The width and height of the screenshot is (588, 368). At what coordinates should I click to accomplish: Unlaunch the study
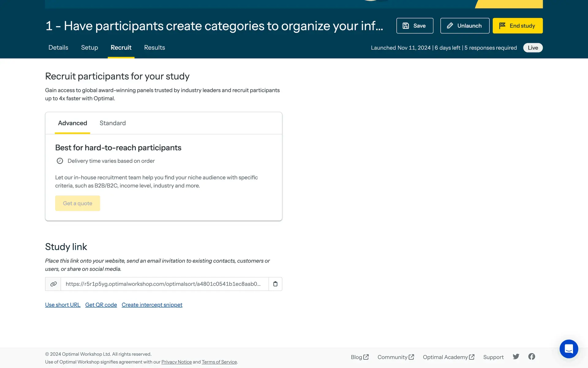coord(465,26)
